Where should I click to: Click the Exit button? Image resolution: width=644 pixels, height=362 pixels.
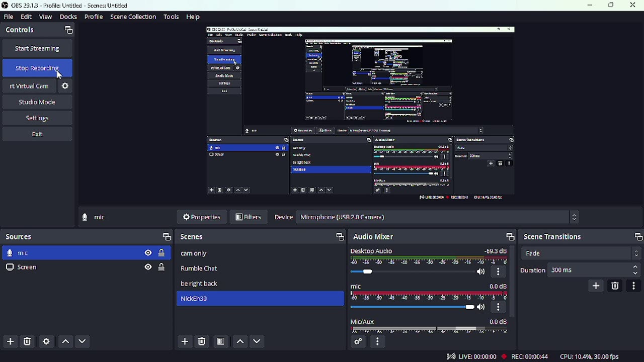coord(37,135)
